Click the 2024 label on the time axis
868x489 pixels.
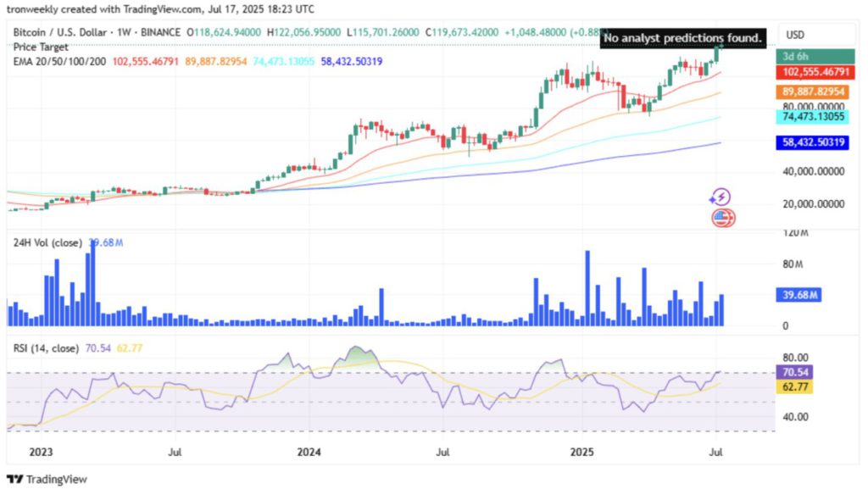[309, 453]
